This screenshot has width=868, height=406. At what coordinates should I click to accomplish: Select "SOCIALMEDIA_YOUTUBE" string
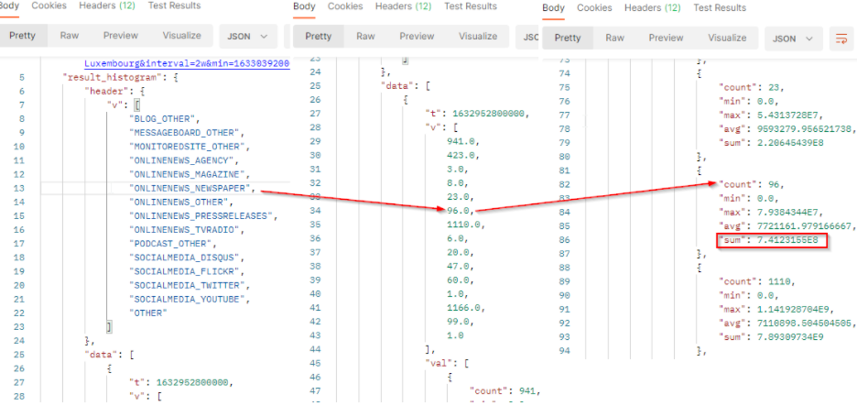186,299
